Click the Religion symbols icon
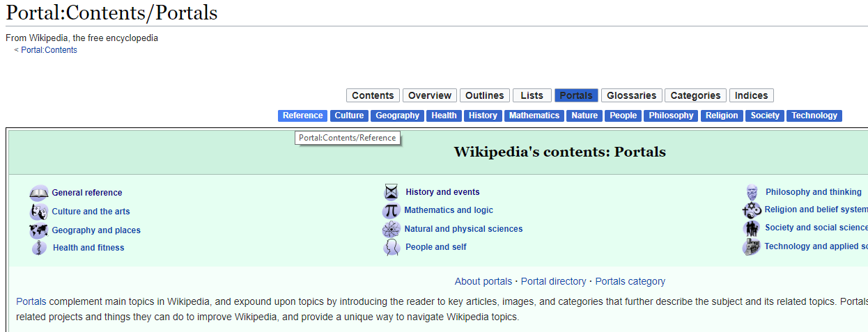Image resolution: width=868 pixels, height=332 pixels. [x=752, y=210]
